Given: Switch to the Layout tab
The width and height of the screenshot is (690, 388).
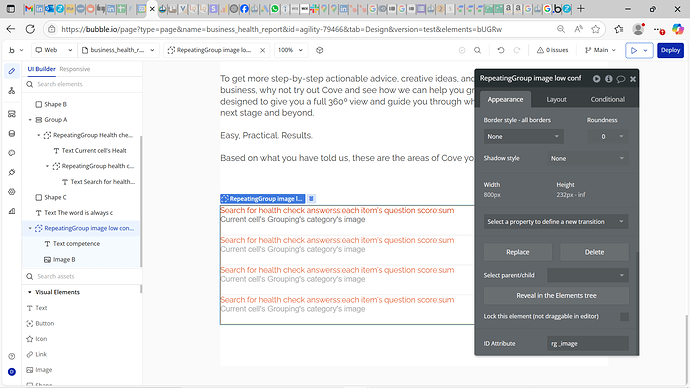Looking at the screenshot, I should pyautogui.click(x=556, y=99).
